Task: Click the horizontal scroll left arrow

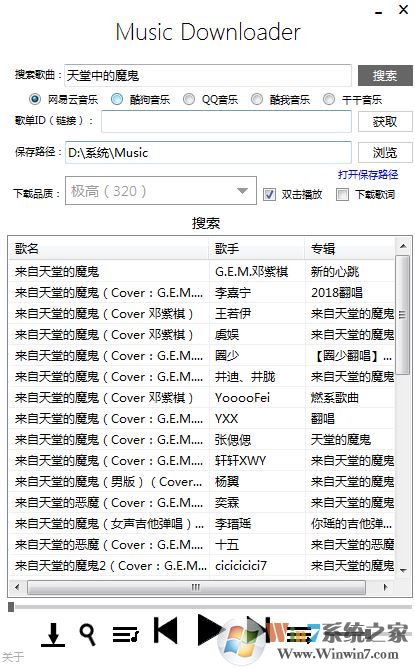Action: (17, 587)
